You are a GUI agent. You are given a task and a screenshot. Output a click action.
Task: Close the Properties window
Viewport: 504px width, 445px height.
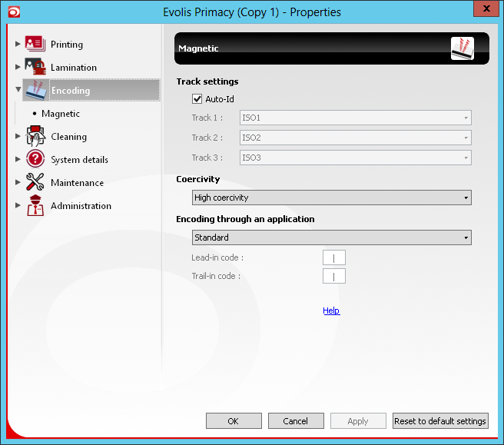pos(486,8)
